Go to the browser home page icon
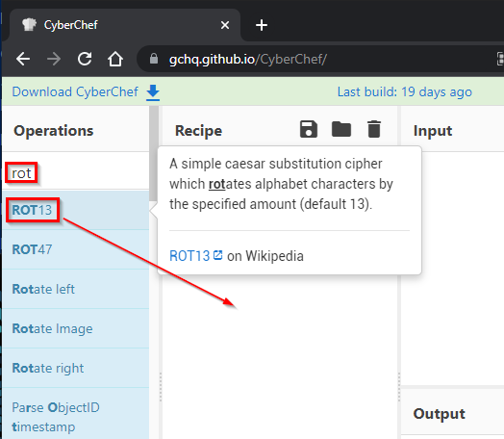The width and height of the screenshot is (504, 439). (x=115, y=59)
